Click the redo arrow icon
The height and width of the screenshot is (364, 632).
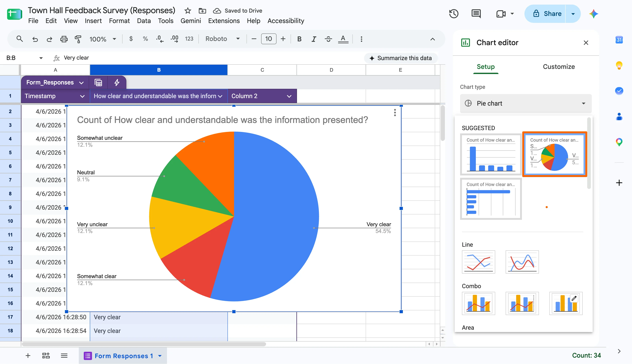point(50,39)
